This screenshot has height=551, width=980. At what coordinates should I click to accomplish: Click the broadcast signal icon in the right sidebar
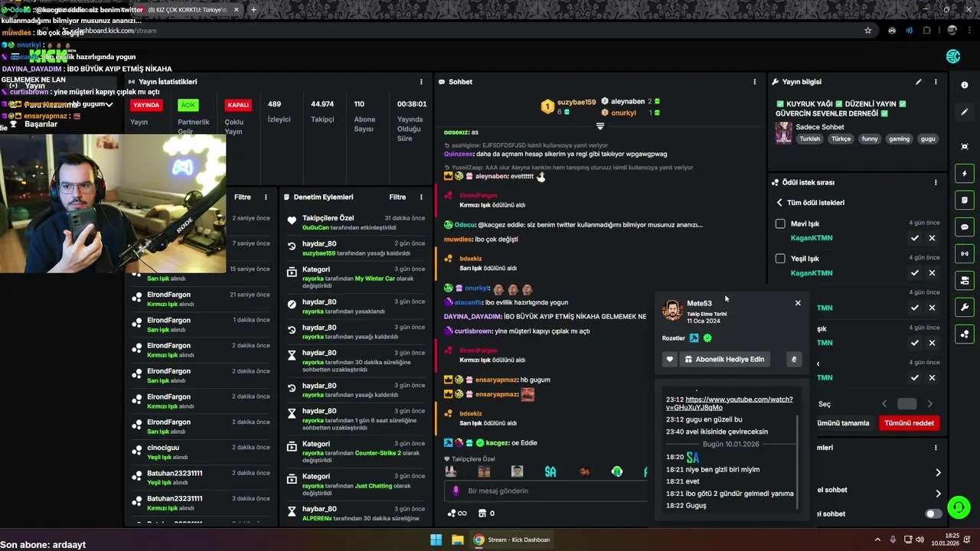point(965,253)
